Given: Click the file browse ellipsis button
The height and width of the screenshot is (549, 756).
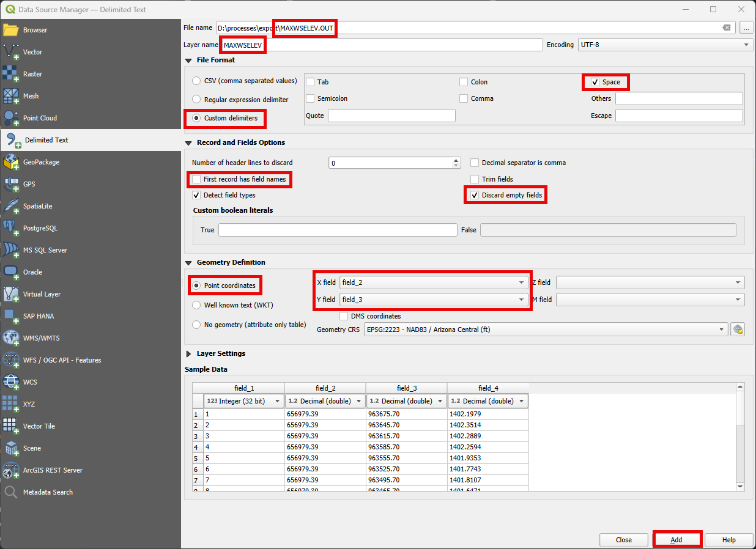Looking at the screenshot, I should [746, 28].
